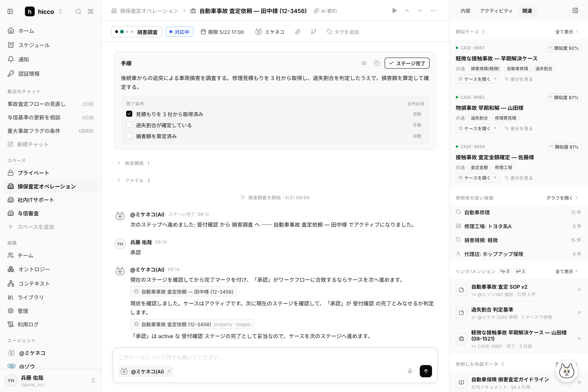Go to next case with down chevron
This screenshot has width=588, height=392.
[x=420, y=11]
